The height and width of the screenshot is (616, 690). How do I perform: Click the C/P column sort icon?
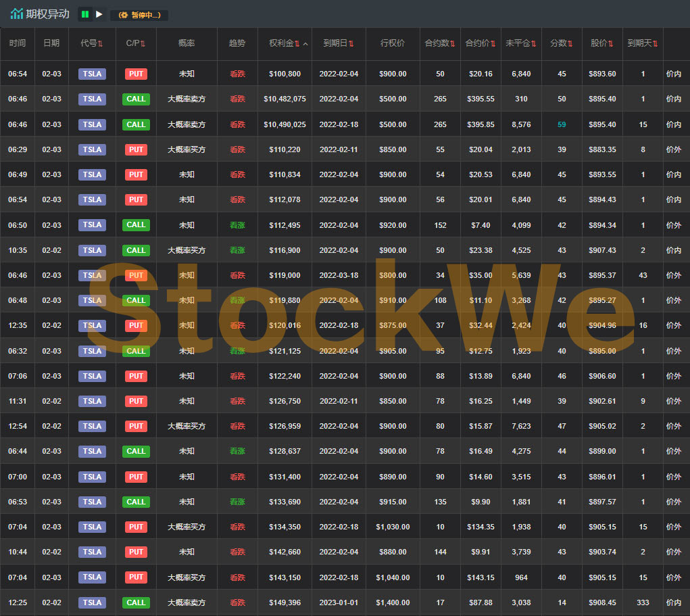point(143,43)
